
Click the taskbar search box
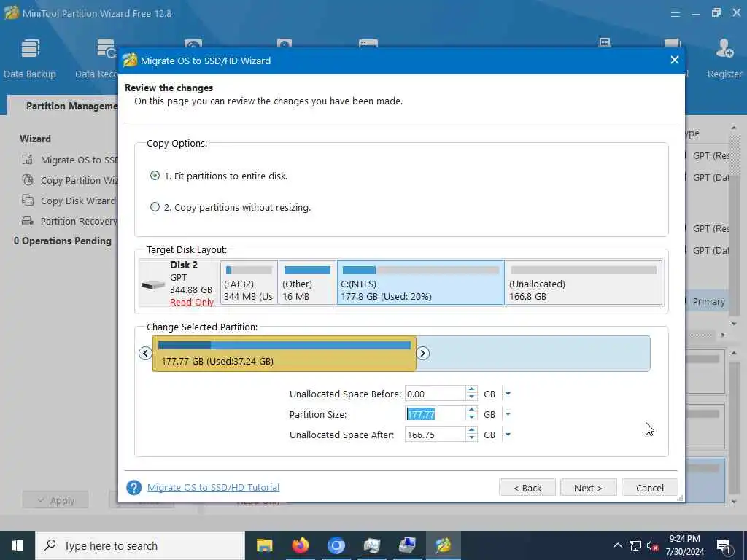coord(140,545)
